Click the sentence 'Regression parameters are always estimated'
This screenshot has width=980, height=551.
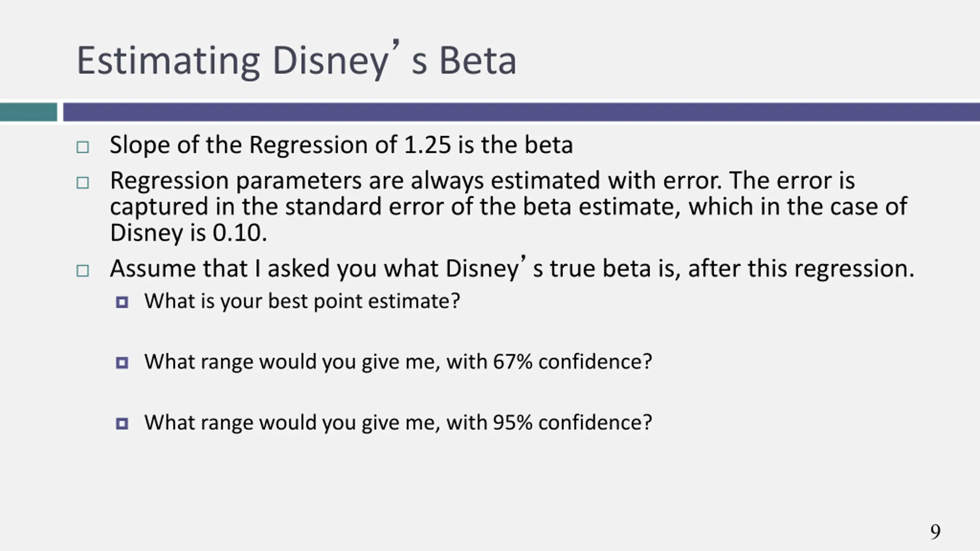pyautogui.click(x=355, y=180)
